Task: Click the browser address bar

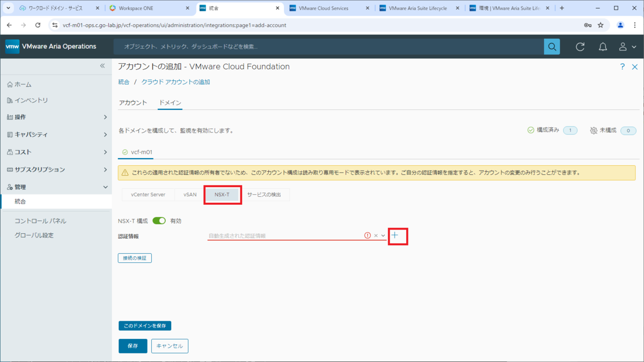Action: point(322,25)
